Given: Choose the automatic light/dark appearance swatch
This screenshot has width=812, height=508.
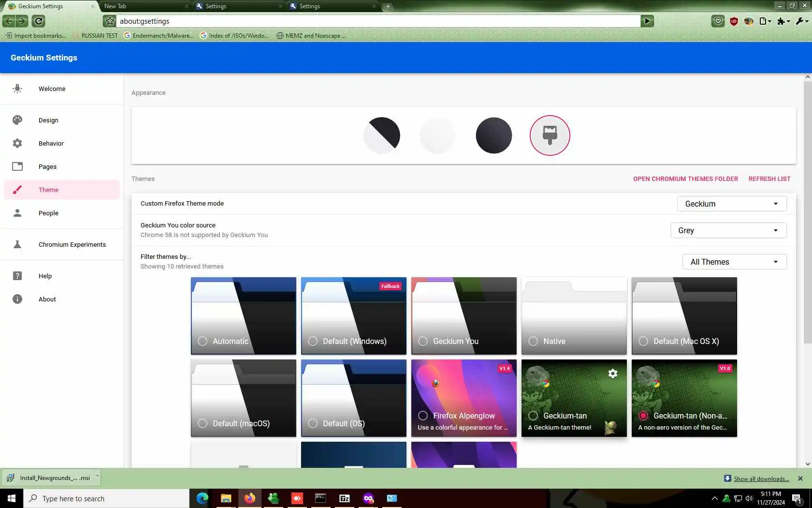Looking at the screenshot, I should 382,135.
